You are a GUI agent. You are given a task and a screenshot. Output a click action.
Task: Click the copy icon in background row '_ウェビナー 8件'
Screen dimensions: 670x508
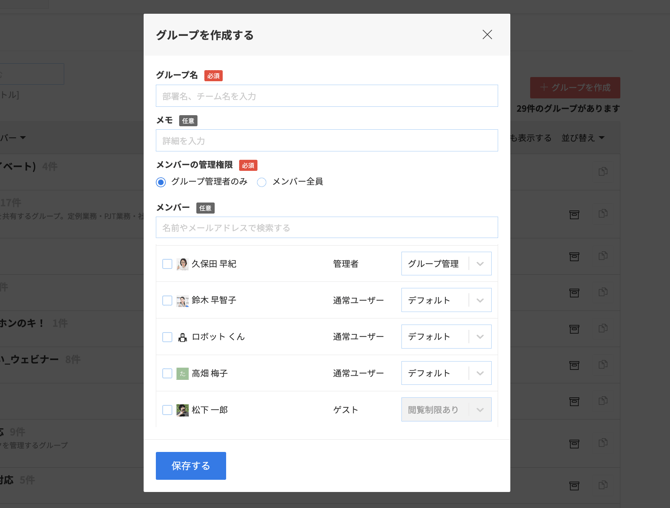(603, 364)
